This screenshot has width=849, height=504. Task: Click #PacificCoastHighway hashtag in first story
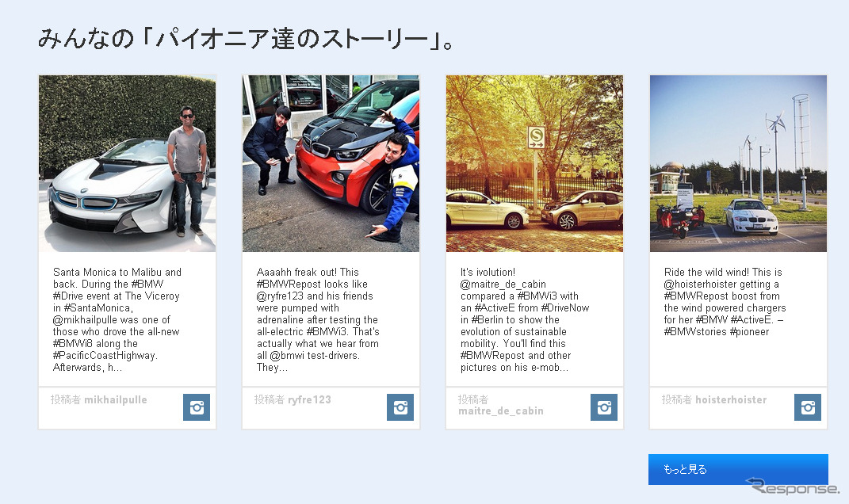(105, 356)
